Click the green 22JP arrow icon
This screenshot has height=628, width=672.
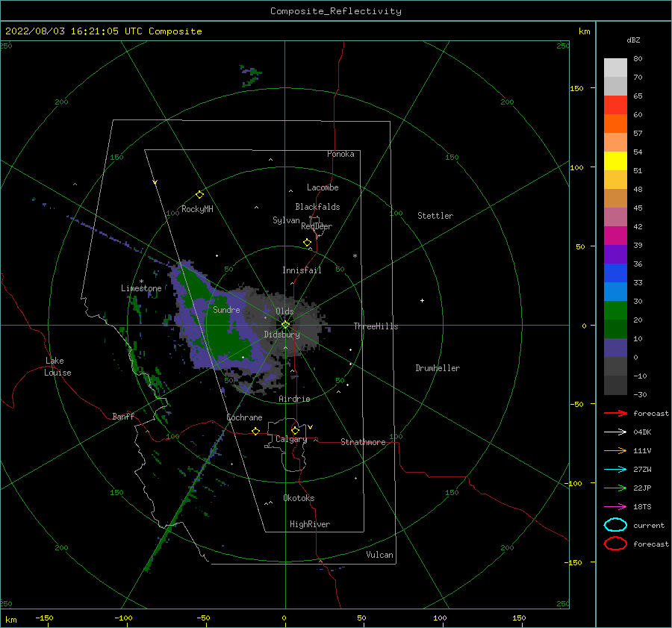pyautogui.click(x=615, y=488)
